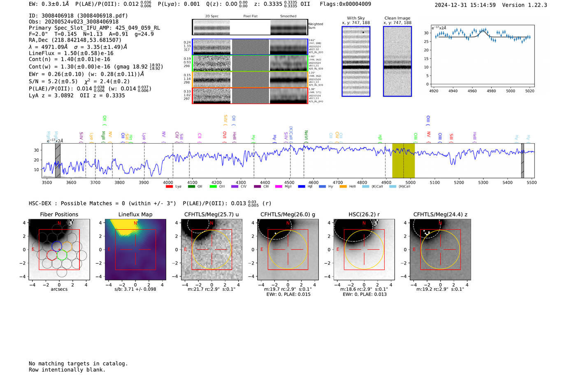Click the RA,Dec coordinates text
Image resolution: width=576 pixels, height=392 pixels.
[75, 40]
